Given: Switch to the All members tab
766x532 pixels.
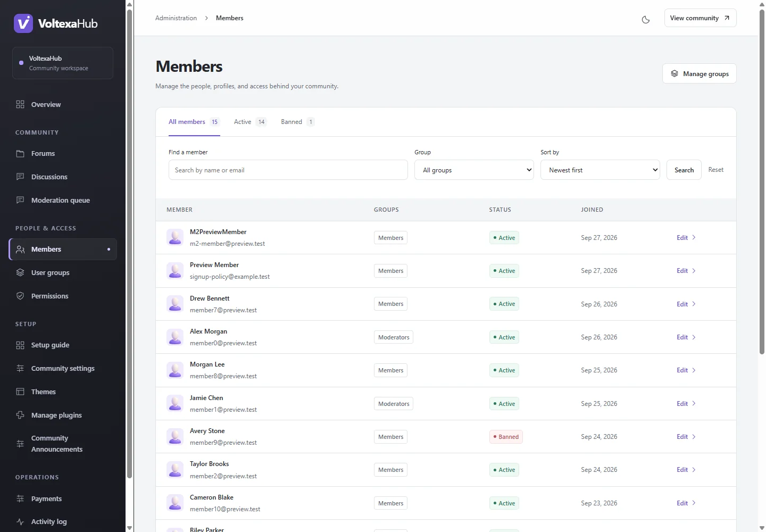Looking at the screenshot, I should click(x=194, y=122).
